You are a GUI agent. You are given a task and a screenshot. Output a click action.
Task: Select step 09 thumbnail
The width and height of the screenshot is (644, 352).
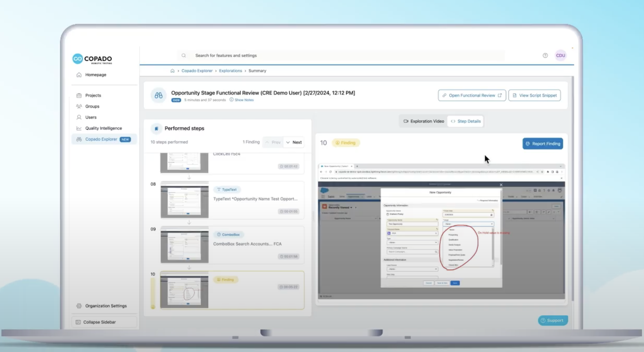(x=185, y=245)
